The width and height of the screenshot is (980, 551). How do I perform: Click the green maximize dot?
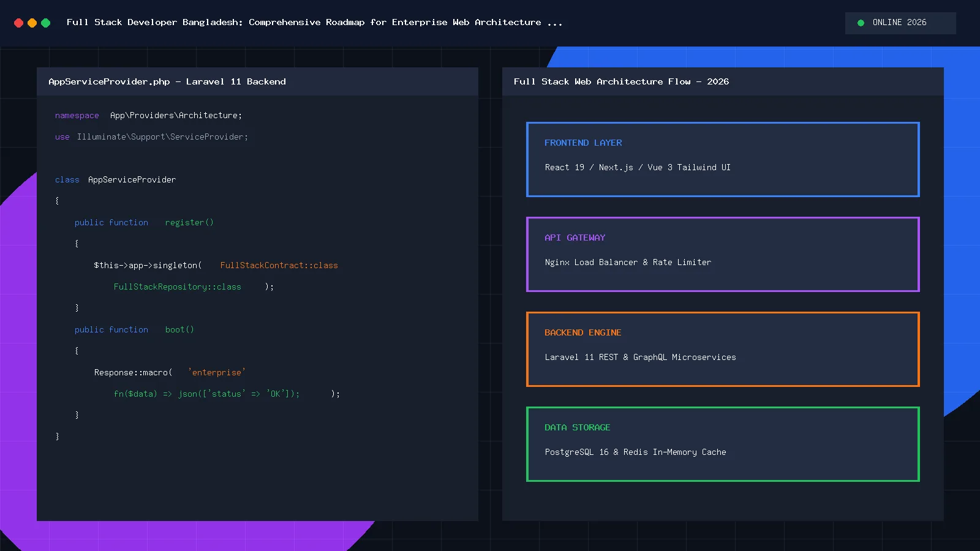coord(45,23)
